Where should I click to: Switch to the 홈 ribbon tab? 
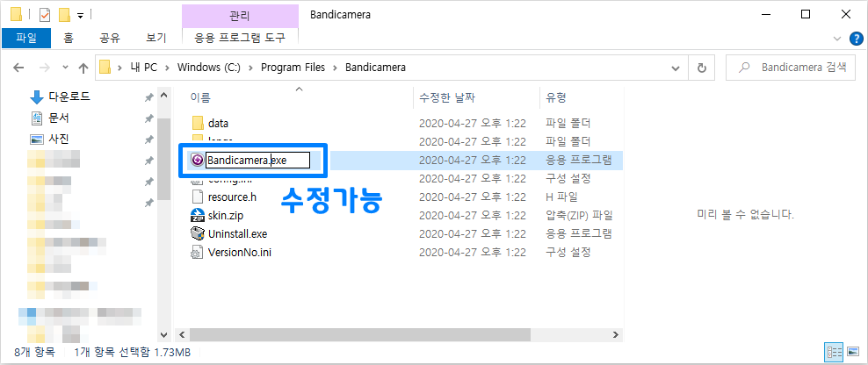click(69, 38)
